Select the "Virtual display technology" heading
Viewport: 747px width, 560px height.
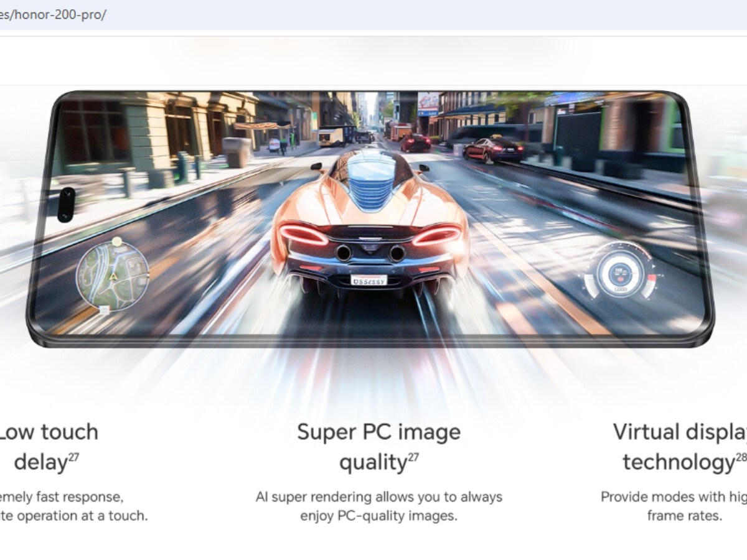[x=680, y=447]
